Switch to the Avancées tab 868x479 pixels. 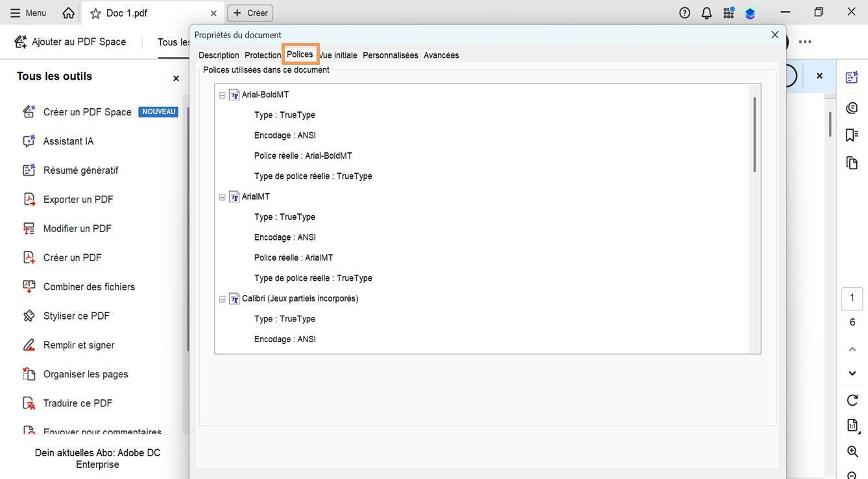point(441,55)
